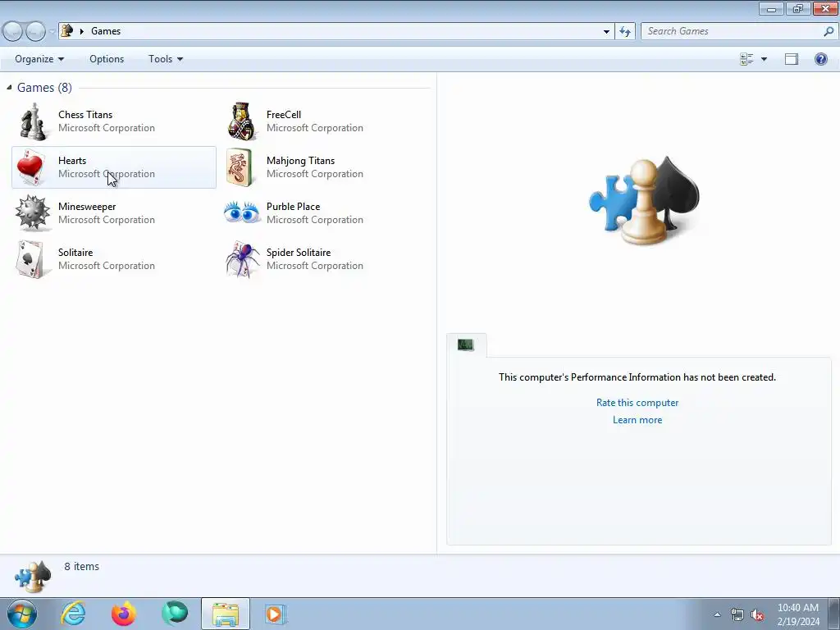Expand the address bar history dropdown
The height and width of the screenshot is (630, 840).
tap(606, 32)
